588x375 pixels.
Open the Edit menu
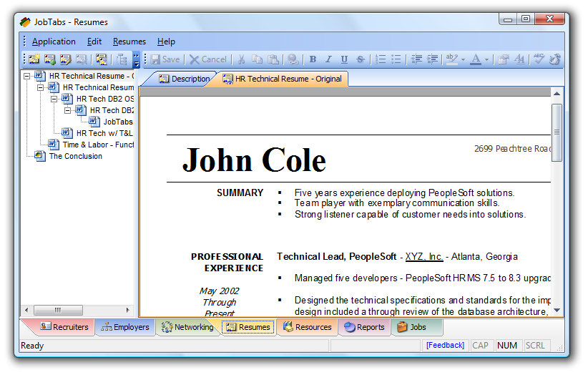click(94, 42)
